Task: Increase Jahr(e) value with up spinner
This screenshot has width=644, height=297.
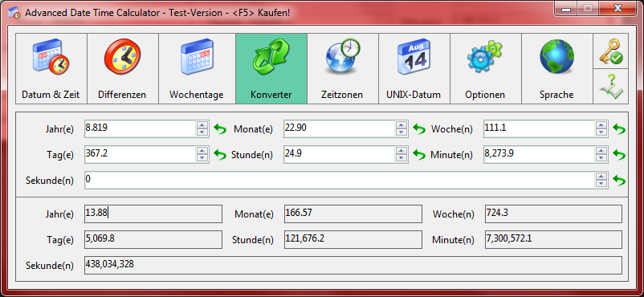Action: click(202, 125)
